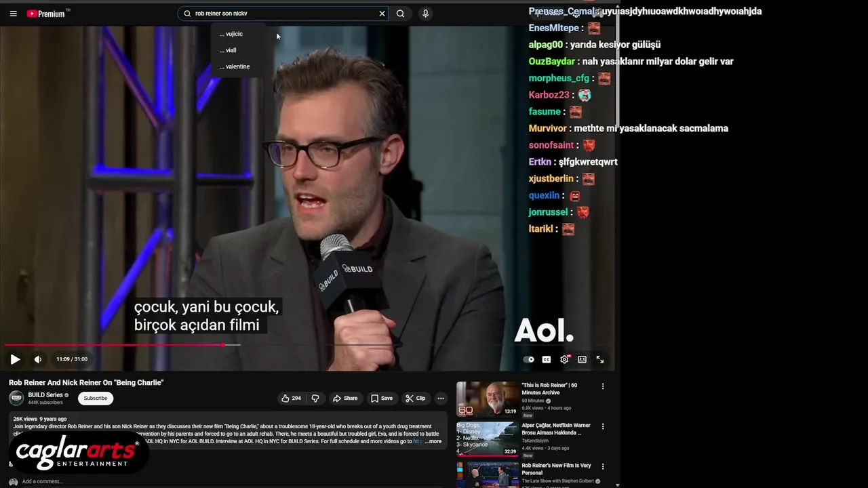Open the BUILD Series channel avatar

[x=16, y=398]
